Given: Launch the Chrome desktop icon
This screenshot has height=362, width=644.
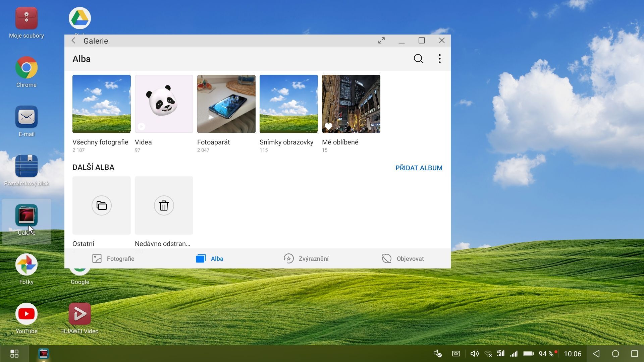Looking at the screenshot, I should pos(26,68).
